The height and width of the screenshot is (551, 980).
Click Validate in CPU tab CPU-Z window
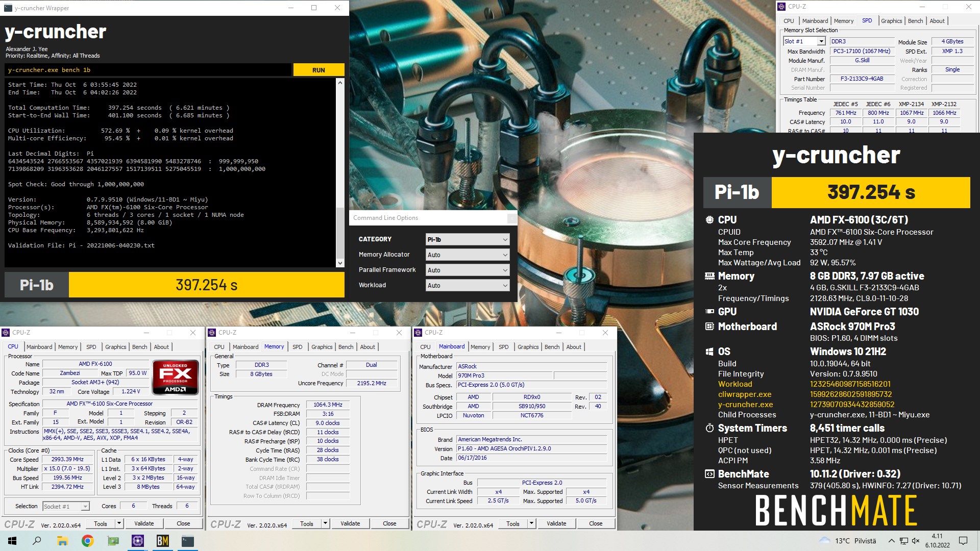click(144, 523)
